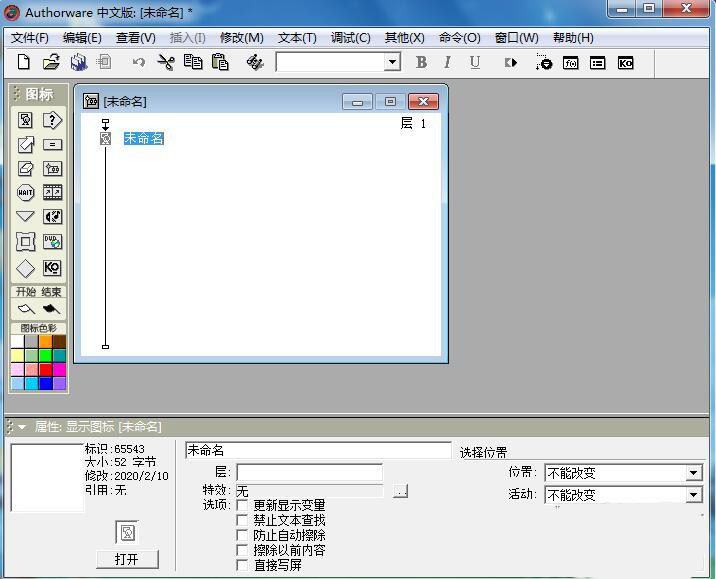Select the Sound icon in palette
Screen dimensions: 716x579
tap(53, 216)
